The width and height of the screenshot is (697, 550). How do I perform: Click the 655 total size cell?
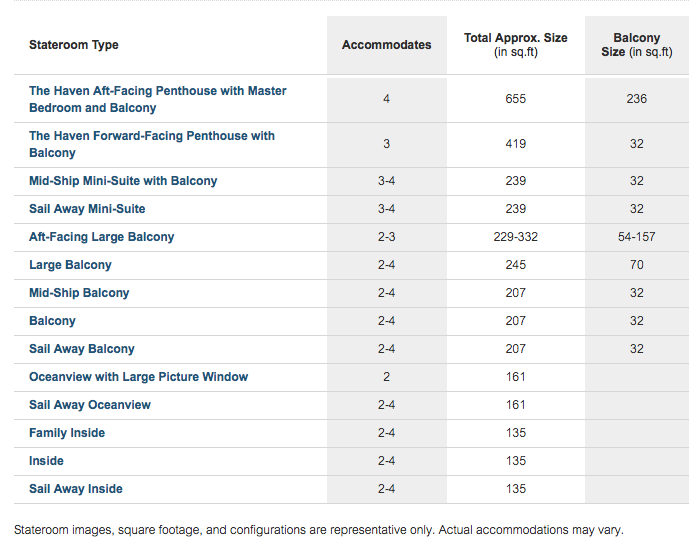516,99
